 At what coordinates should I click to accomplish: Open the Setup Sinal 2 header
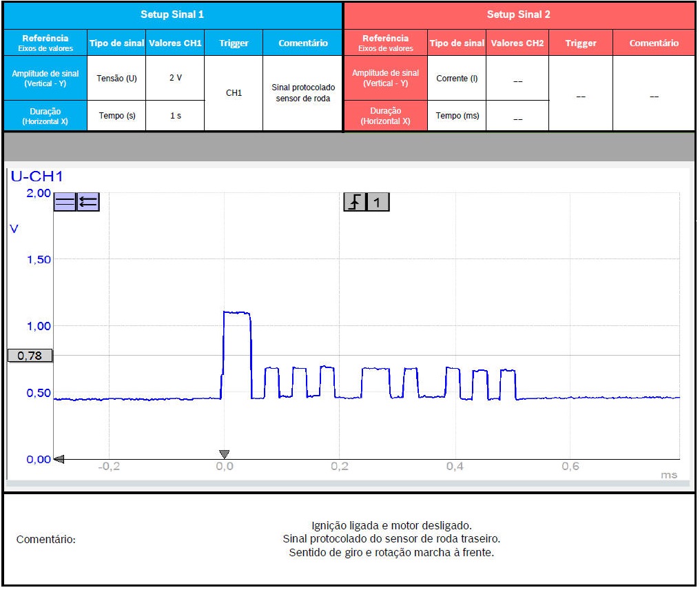click(519, 14)
